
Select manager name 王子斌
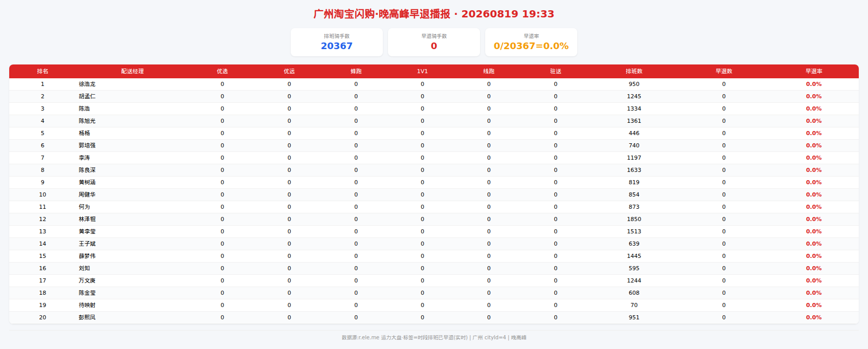(87, 244)
